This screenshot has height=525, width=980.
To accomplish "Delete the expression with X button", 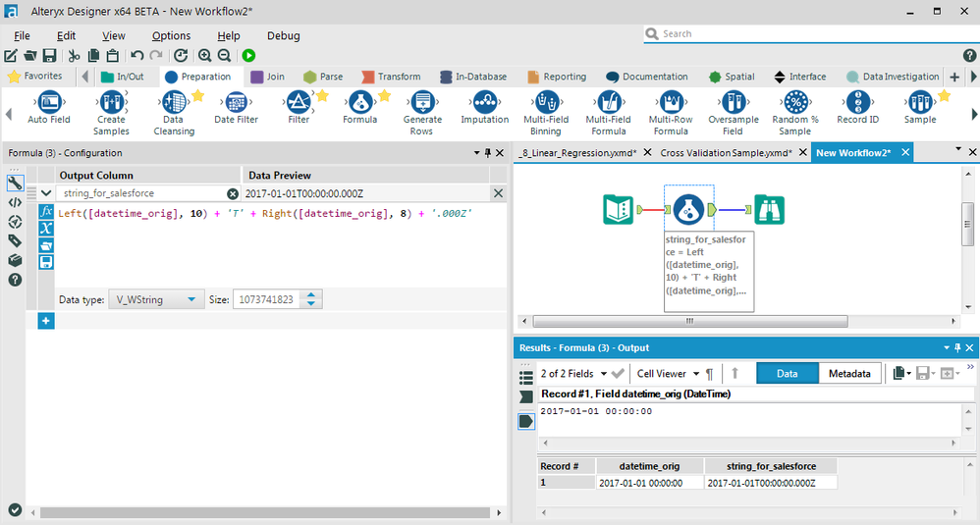I will click(498, 193).
